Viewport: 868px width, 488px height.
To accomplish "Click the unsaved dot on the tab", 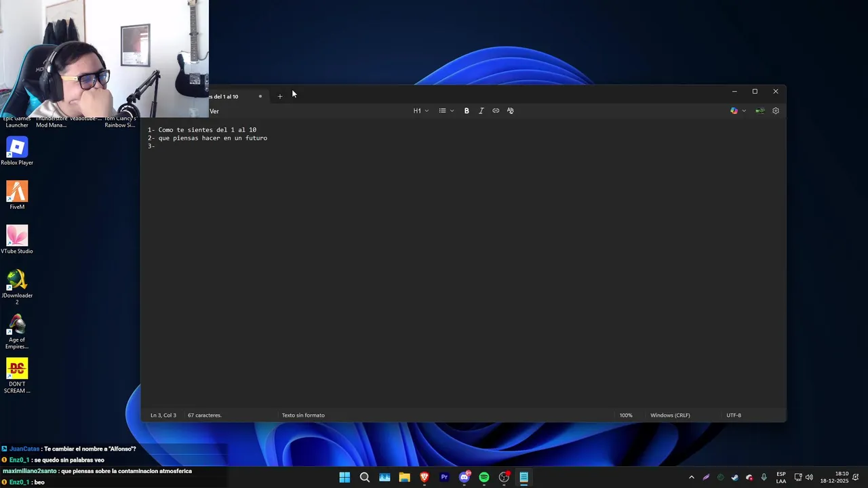I will (x=260, y=96).
